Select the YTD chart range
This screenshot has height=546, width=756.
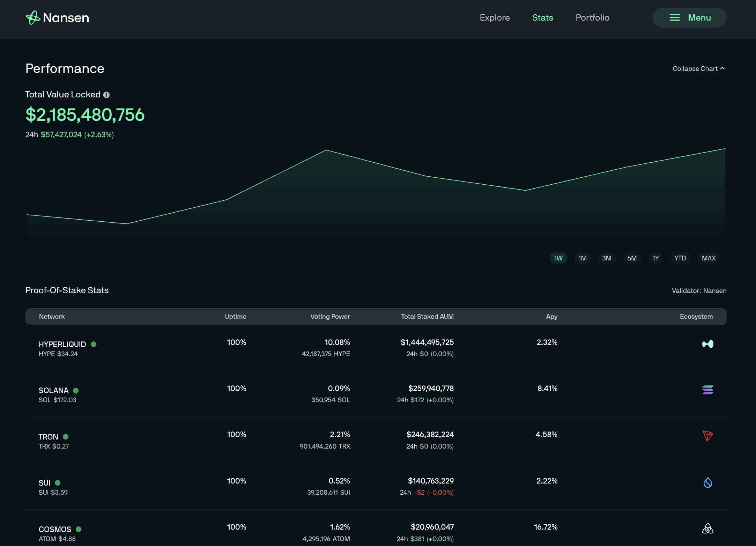[680, 258]
